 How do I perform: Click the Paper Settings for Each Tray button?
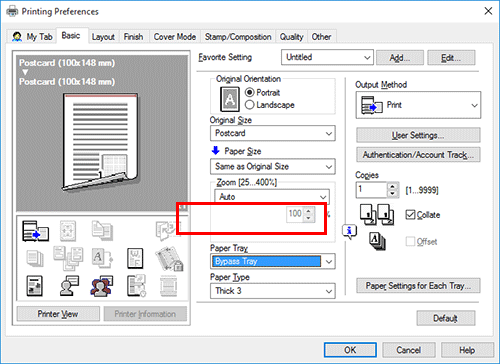pyautogui.click(x=418, y=286)
